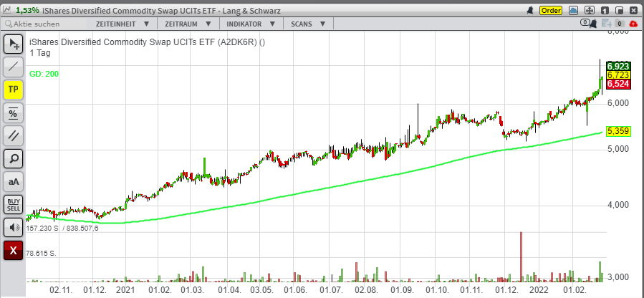Open the ZEITEINHEIT dropdown

tap(122, 24)
